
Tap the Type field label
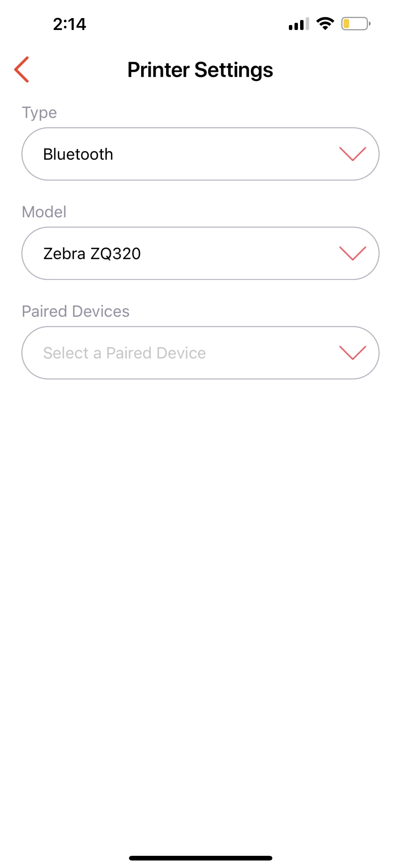[39, 112]
